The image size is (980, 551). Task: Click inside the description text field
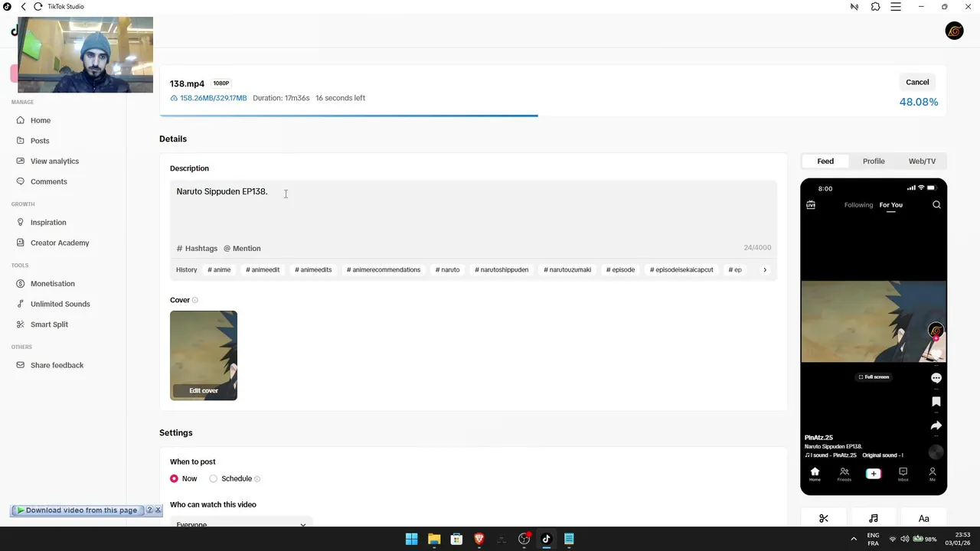pyautogui.click(x=473, y=210)
